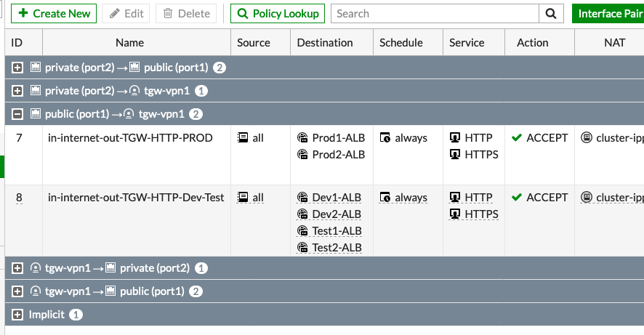Image resolution: width=644 pixels, height=335 pixels.
Task: Select the Interface Pair view tab
Action: click(x=608, y=14)
